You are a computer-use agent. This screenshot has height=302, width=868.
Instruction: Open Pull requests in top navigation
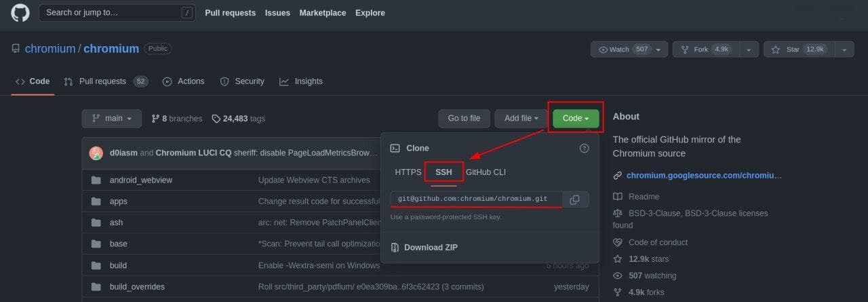(x=231, y=13)
